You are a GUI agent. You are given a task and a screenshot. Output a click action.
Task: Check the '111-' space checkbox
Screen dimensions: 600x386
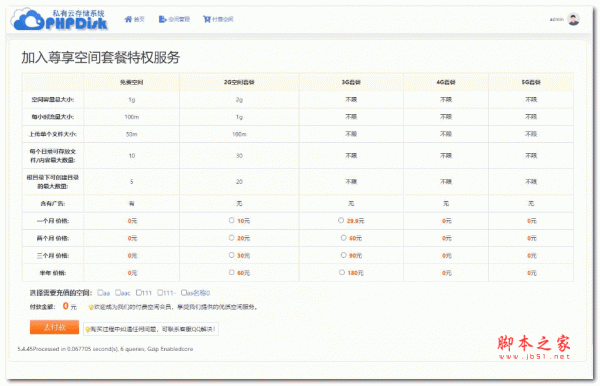[160, 293]
